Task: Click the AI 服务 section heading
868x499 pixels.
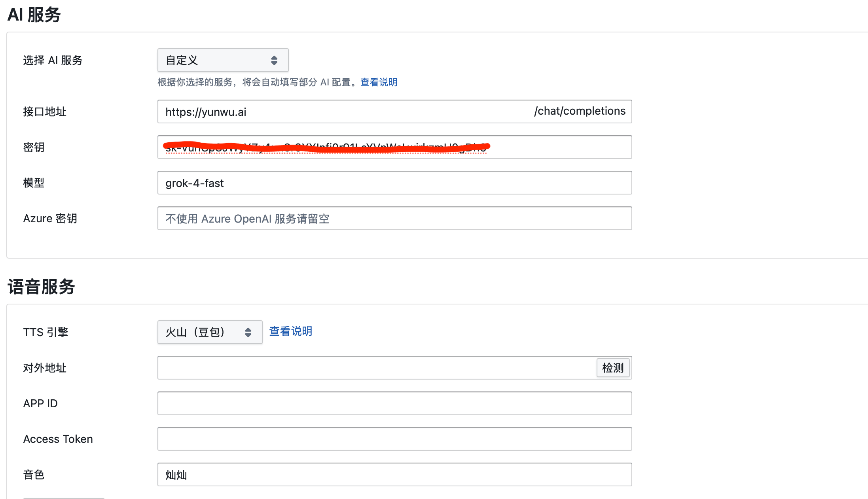Action: click(x=34, y=15)
